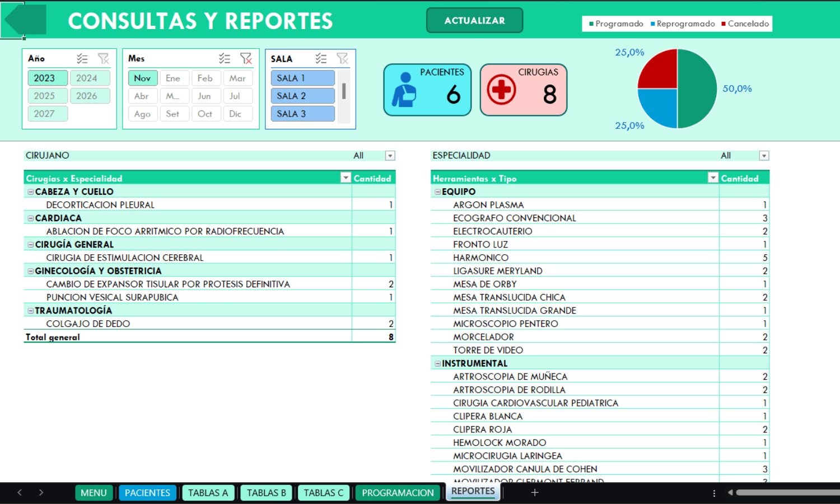Go to next sheet tabs arrow
The height and width of the screenshot is (504, 840).
pos(41,492)
